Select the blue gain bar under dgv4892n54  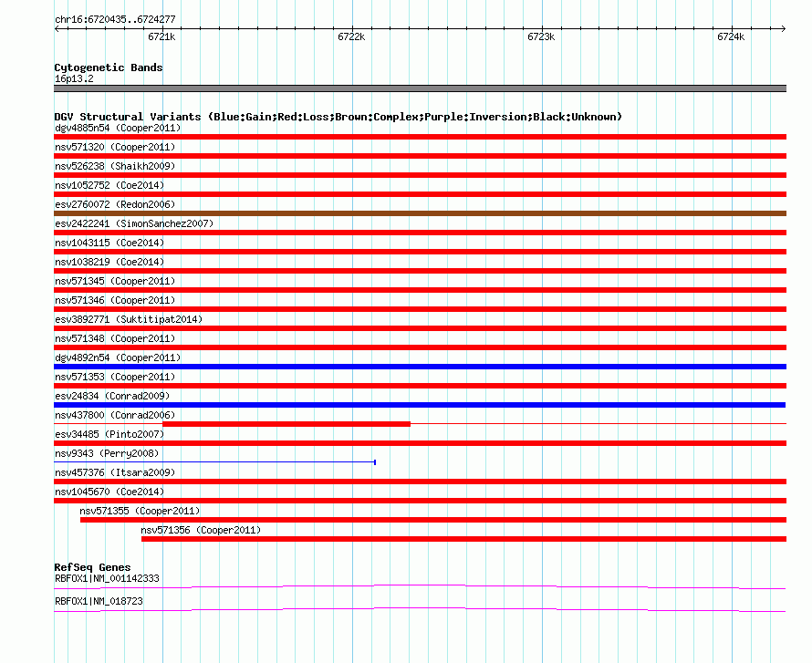[x=420, y=367]
